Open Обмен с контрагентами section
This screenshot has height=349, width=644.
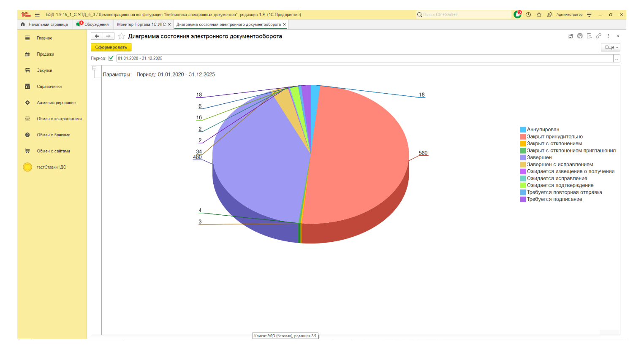coord(59,119)
